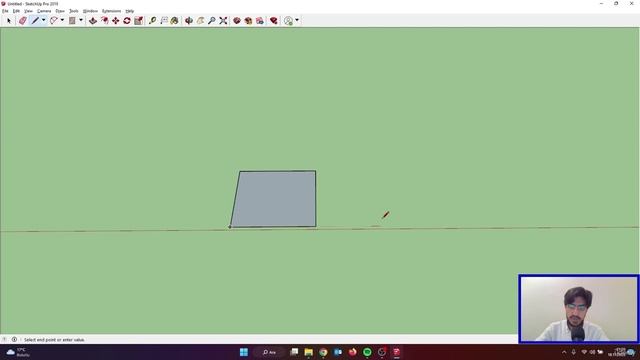The image size is (640, 360).
Task: Select the Paint Bucket tool
Action: click(175, 20)
